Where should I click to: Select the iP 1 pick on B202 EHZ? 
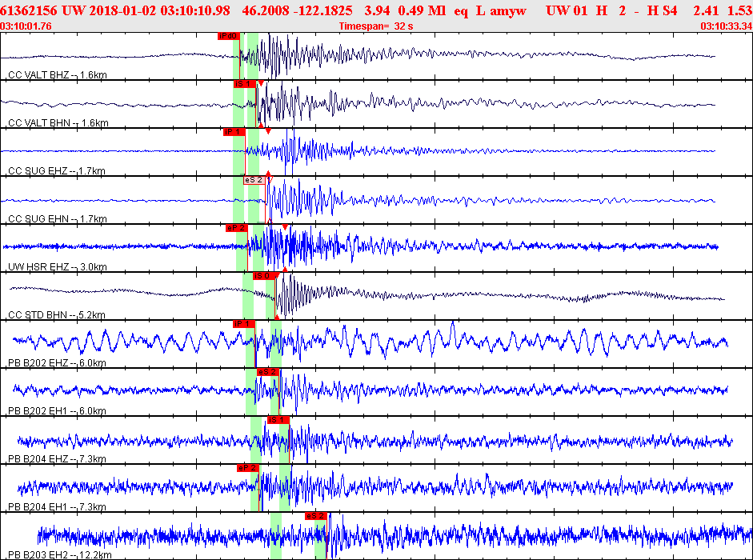pyautogui.click(x=244, y=324)
